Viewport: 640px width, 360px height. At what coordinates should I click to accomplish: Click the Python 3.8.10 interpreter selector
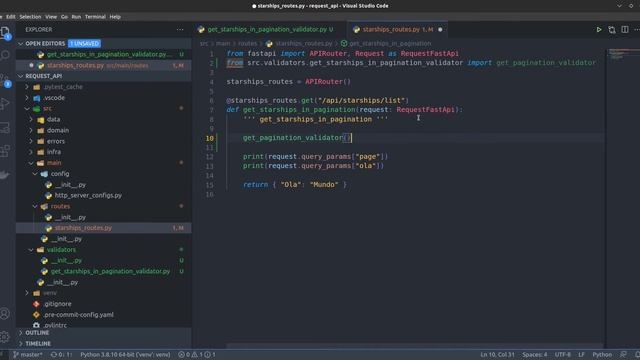pyautogui.click(x=125, y=354)
